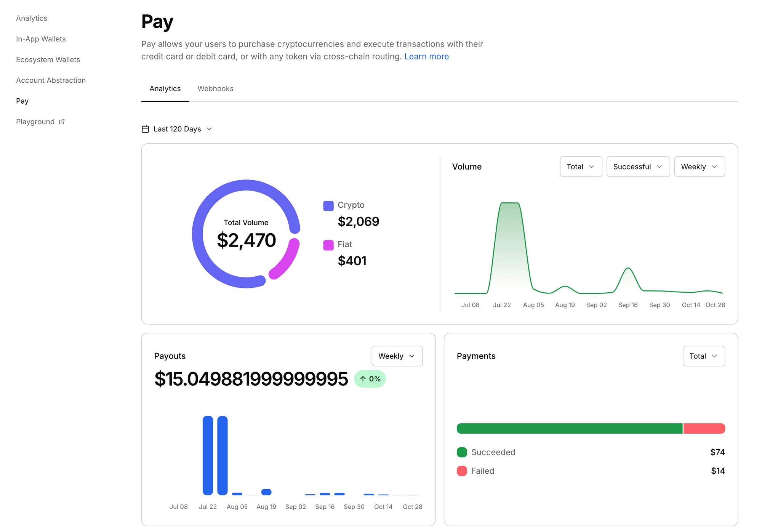Open the Learn more link

point(426,56)
